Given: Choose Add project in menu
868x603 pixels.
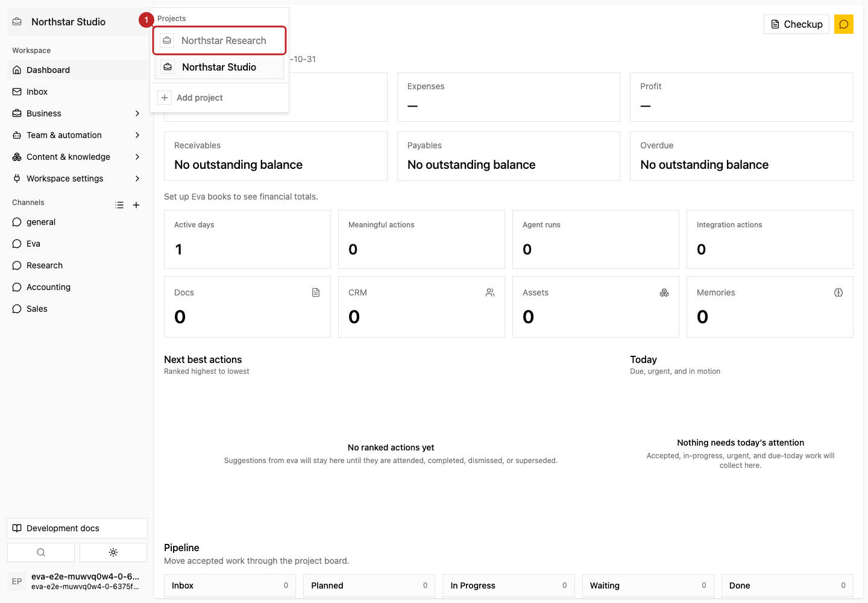Looking at the screenshot, I should (219, 98).
